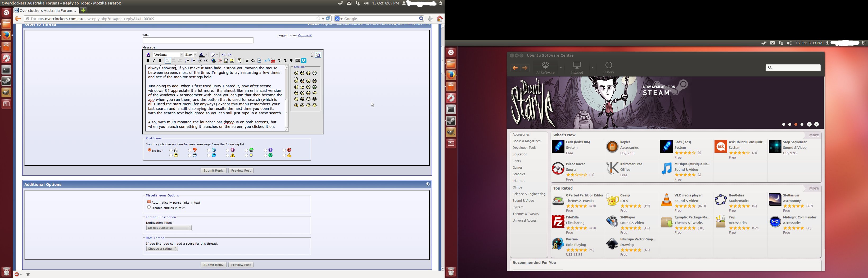Open the Verdana font dropdown
The height and width of the screenshot is (278, 868).
click(x=168, y=55)
